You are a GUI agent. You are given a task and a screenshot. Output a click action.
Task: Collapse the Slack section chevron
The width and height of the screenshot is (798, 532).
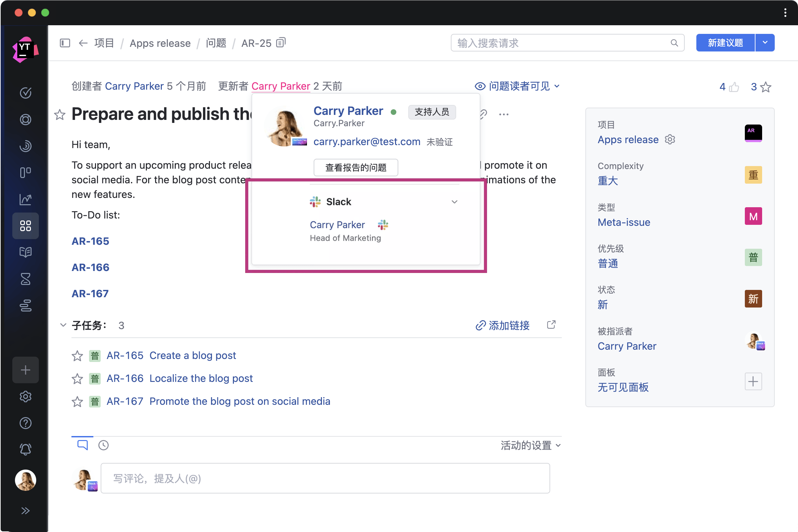[x=454, y=202]
